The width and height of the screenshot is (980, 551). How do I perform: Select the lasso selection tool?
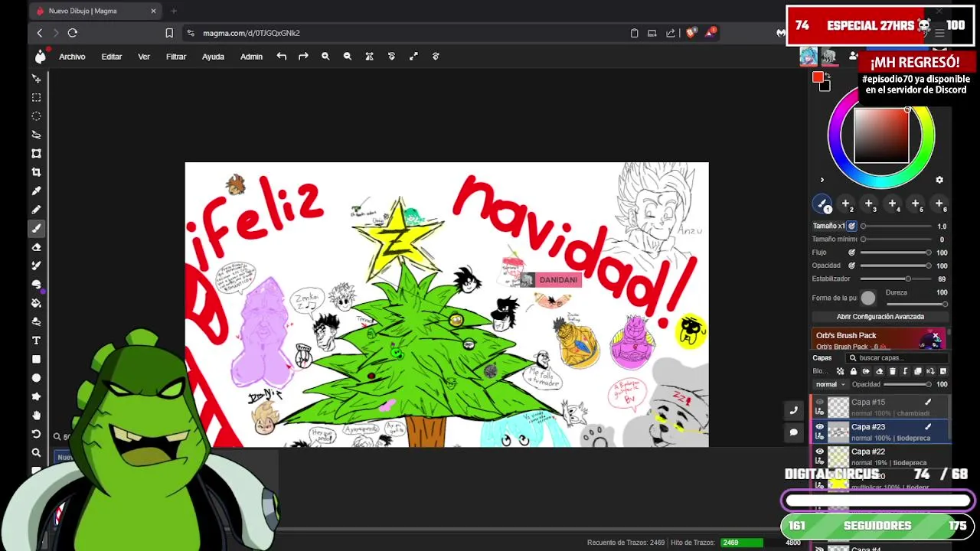(x=36, y=135)
